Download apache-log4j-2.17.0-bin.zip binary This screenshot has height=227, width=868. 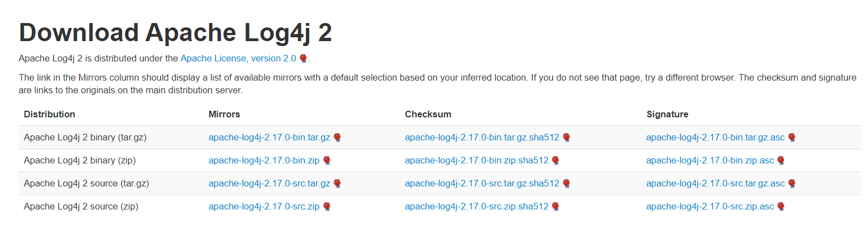pos(264,160)
